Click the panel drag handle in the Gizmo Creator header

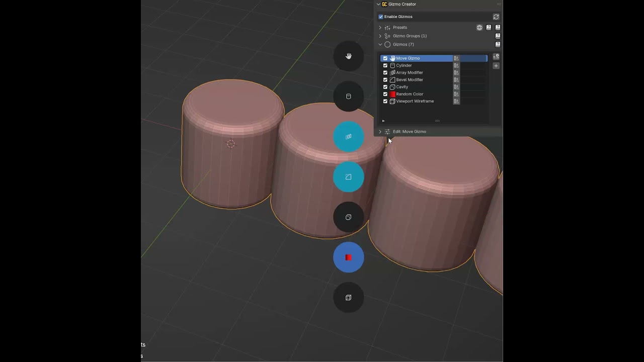499,4
